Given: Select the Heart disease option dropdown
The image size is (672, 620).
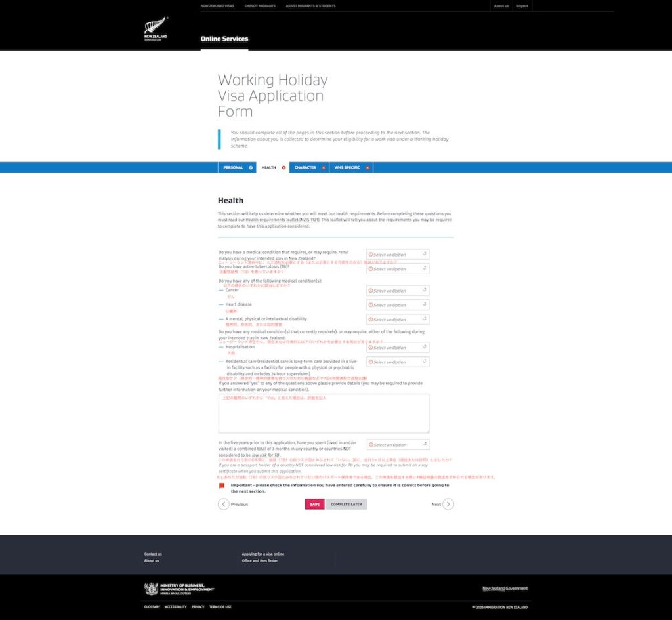Looking at the screenshot, I should 398,305.
